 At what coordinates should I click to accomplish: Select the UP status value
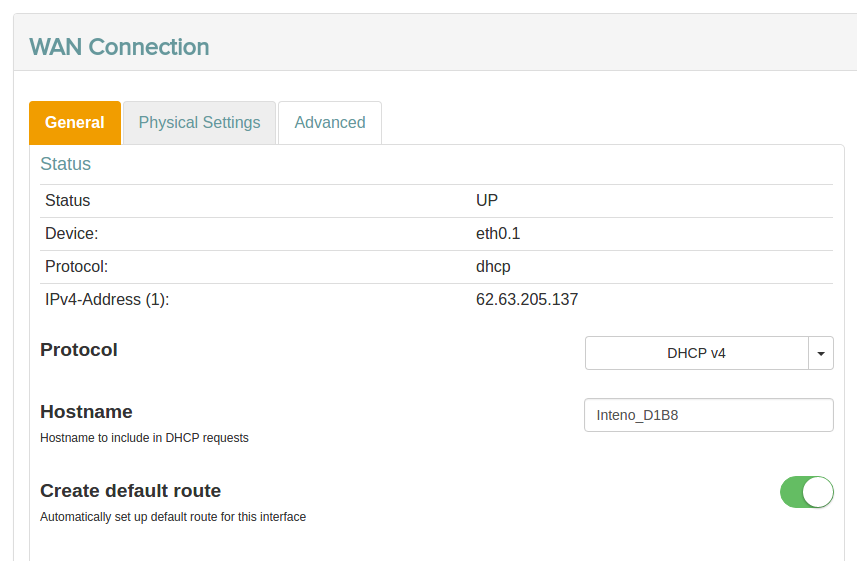tap(487, 201)
